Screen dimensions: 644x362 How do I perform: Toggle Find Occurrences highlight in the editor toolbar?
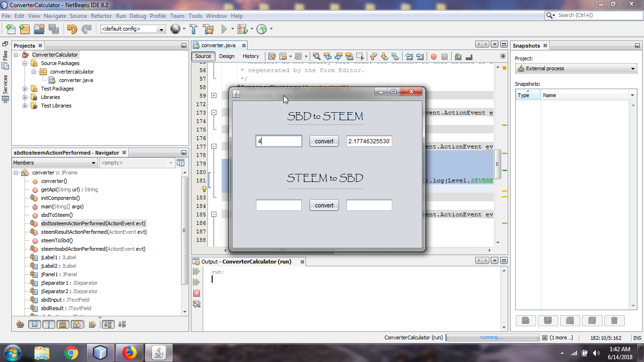(349, 57)
